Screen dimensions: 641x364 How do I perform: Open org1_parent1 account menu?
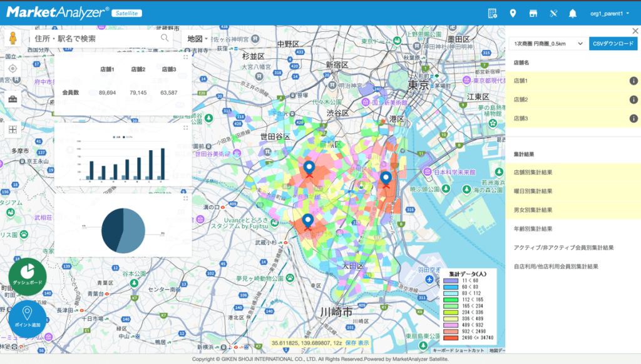609,14
